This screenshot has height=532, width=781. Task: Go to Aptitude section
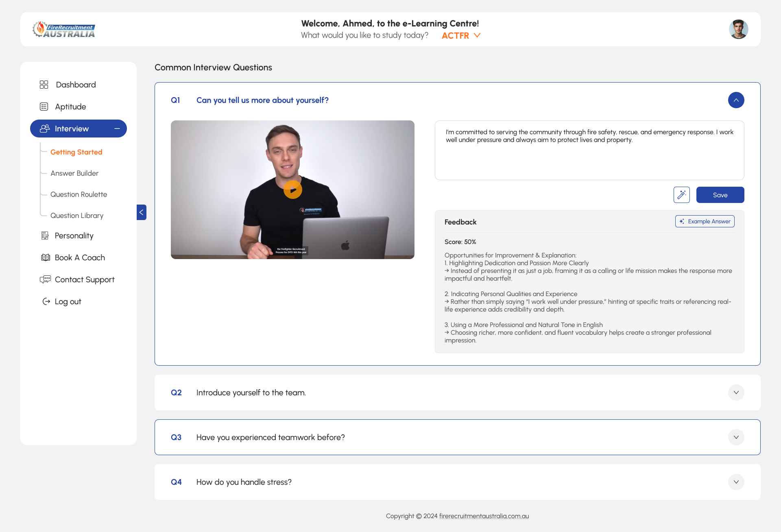pos(70,107)
